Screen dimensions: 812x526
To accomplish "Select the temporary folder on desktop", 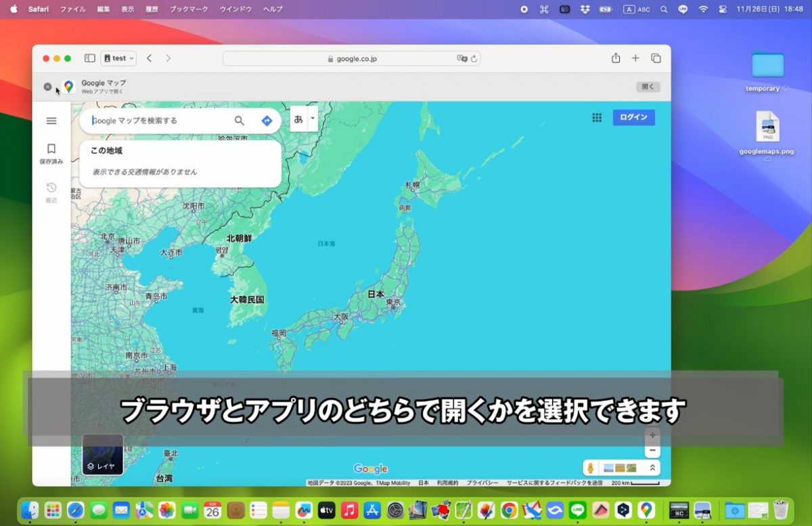I will [767, 71].
